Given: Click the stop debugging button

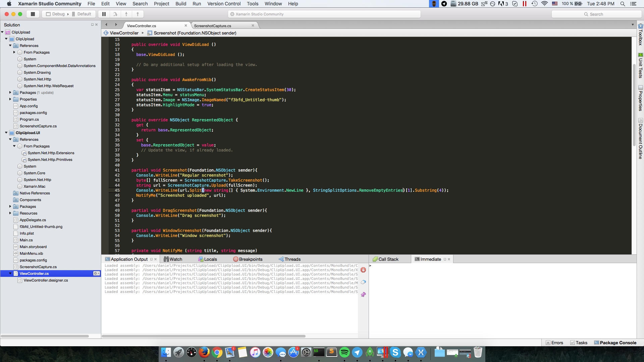Looking at the screenshot, I should (x=33, y=14).
